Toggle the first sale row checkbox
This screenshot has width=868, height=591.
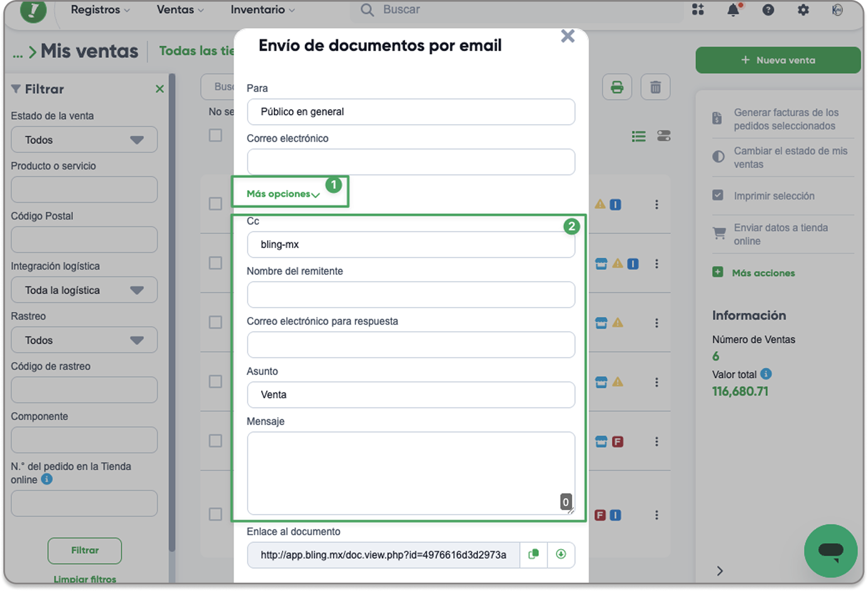pos(215,204)
